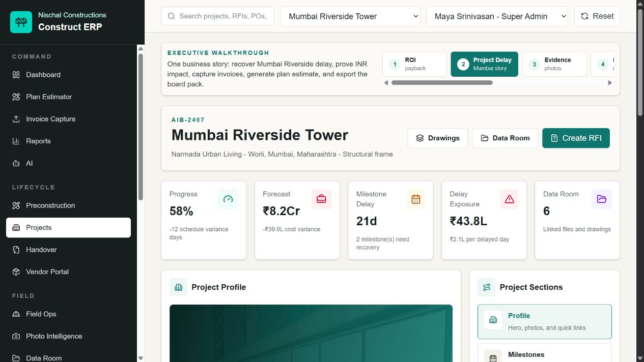Image resolution: width=644 pixels, height=362 pixels.
Task: Click the ₹8.2Cr forecast value
Action: (x=282, y=211)
